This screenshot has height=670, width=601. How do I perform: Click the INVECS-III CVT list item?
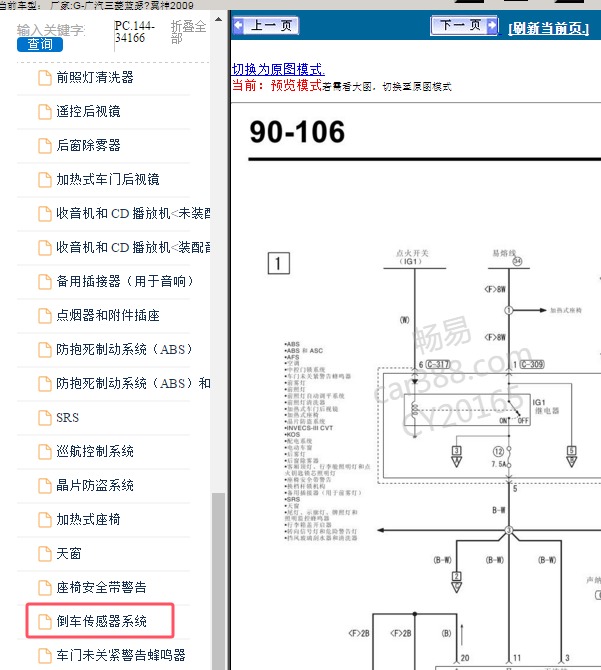(309, 428)
